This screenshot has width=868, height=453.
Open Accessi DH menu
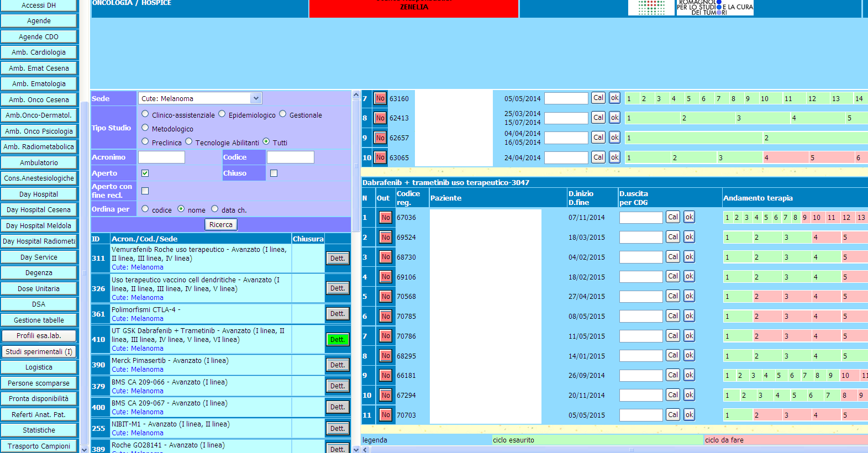pyautogui.click(x=39, y=6)
